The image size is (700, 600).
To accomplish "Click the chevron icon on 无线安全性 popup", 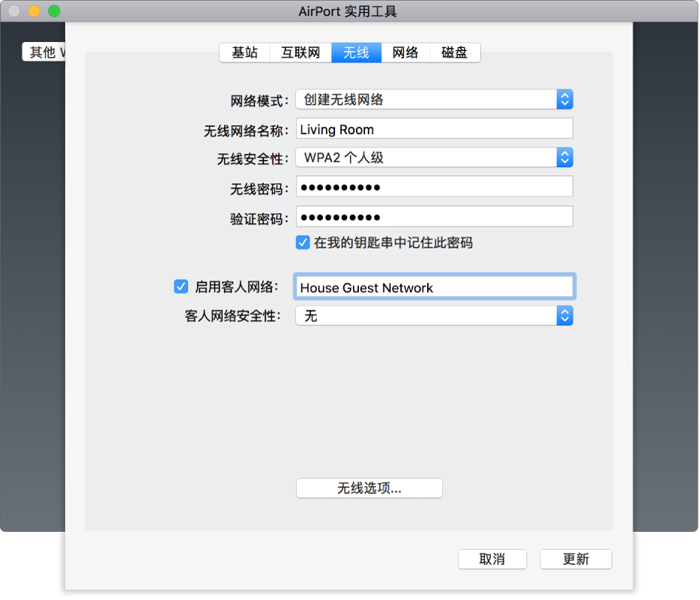I will pyautogui.click(x=564, y=157).
